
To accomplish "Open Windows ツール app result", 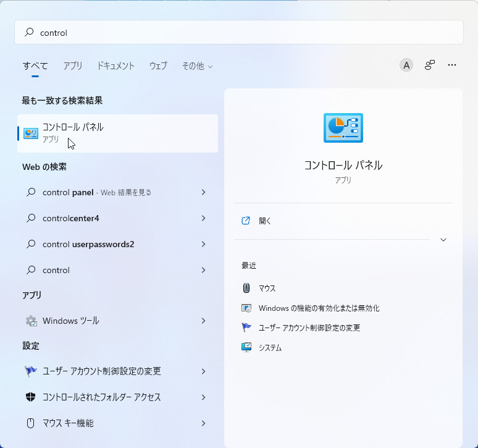I will (x=118, y=321).
